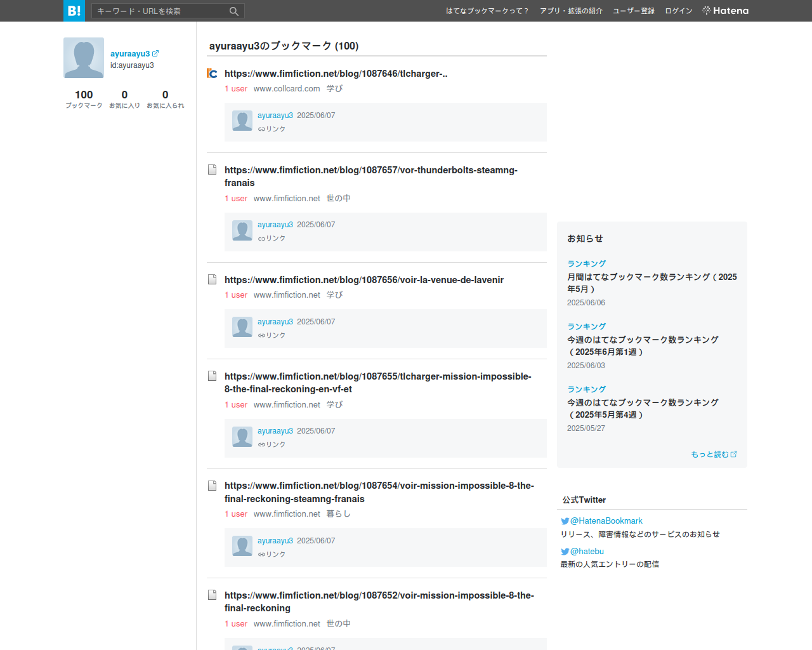
Task: Open 月間はてなブックマーク数ランキング 2025年5月 notice
Action: point(652,283)
